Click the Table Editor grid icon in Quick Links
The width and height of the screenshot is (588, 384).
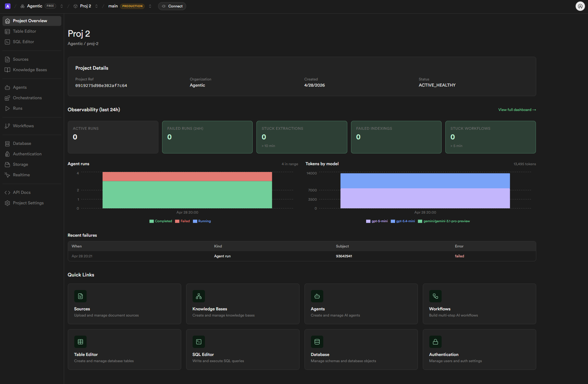[80, 342]
